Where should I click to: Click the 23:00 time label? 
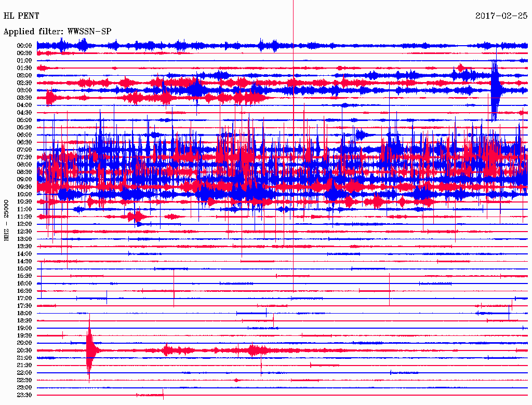click(x=24, y=388)
